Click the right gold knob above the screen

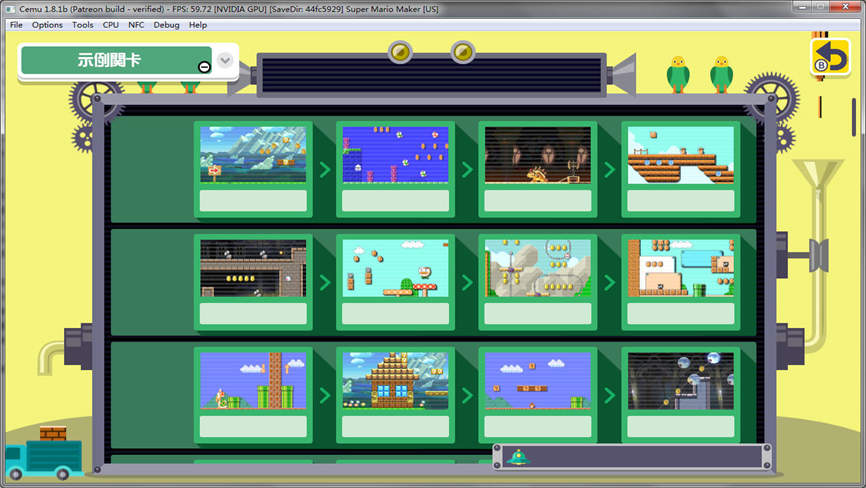(463, 52)
